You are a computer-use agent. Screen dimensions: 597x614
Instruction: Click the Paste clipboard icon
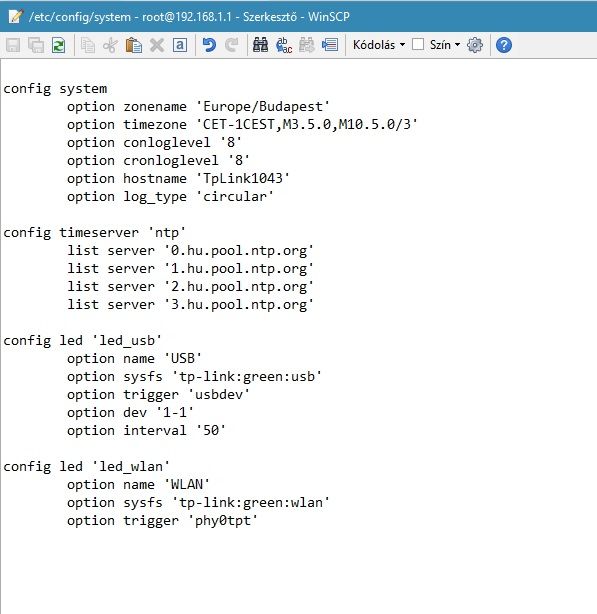(133, 45)
